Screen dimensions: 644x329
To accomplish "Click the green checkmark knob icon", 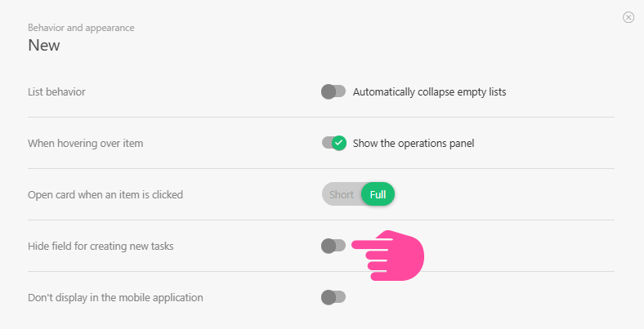I will pyautogui.click(x=339, y=143).
